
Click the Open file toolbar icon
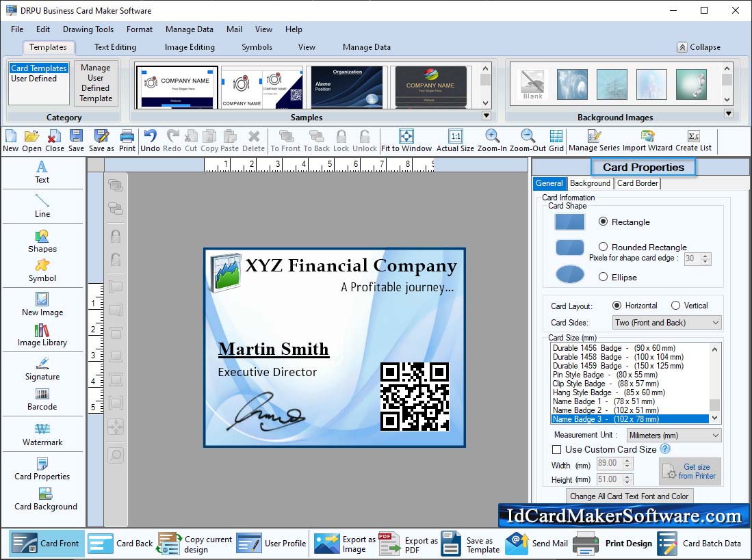(31, 141)
